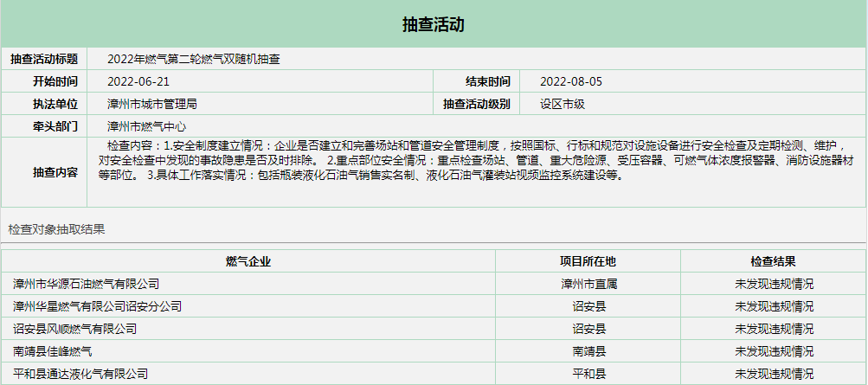This screenshot has width=868, height=385.
Task: Click the 平和县 location cell
Action: pos(588,374)
